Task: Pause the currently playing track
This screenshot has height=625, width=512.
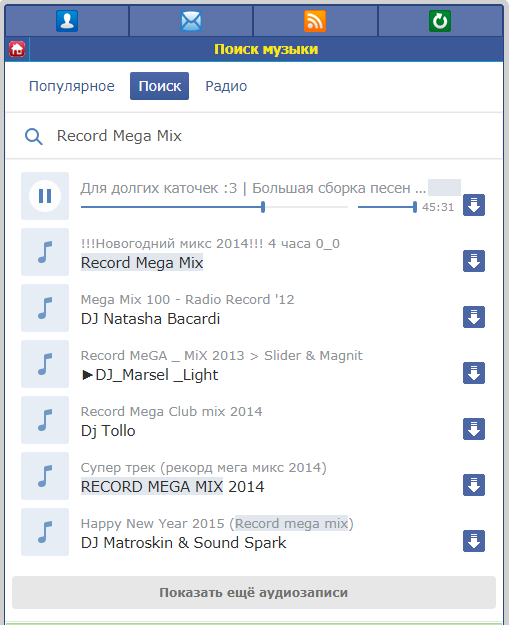Action: click(45, 196)
